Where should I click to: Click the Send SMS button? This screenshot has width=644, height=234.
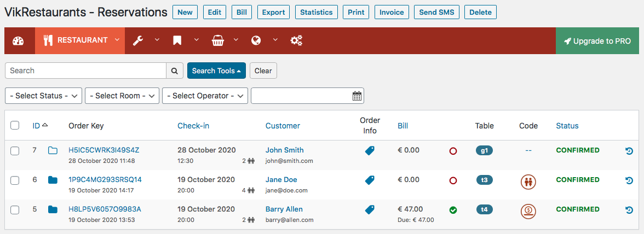point(436,12)
